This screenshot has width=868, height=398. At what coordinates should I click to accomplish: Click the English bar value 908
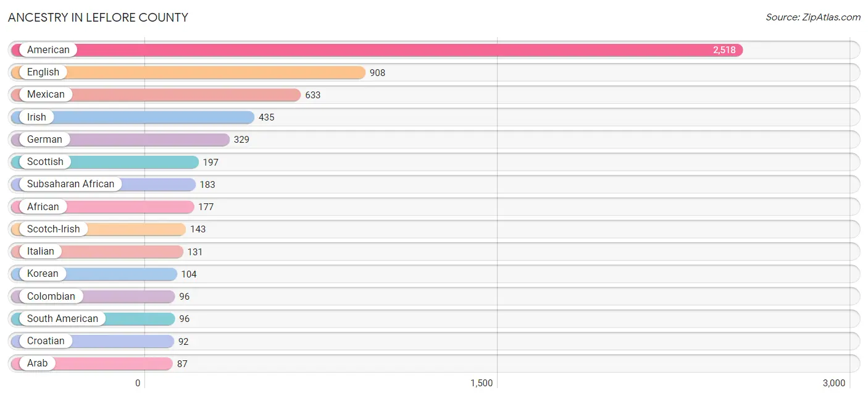pyautogui.click(x=377, y=72)
